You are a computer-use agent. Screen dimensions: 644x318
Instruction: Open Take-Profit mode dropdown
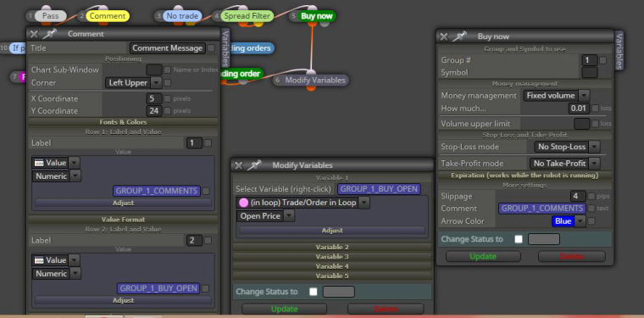coord(564,163)
